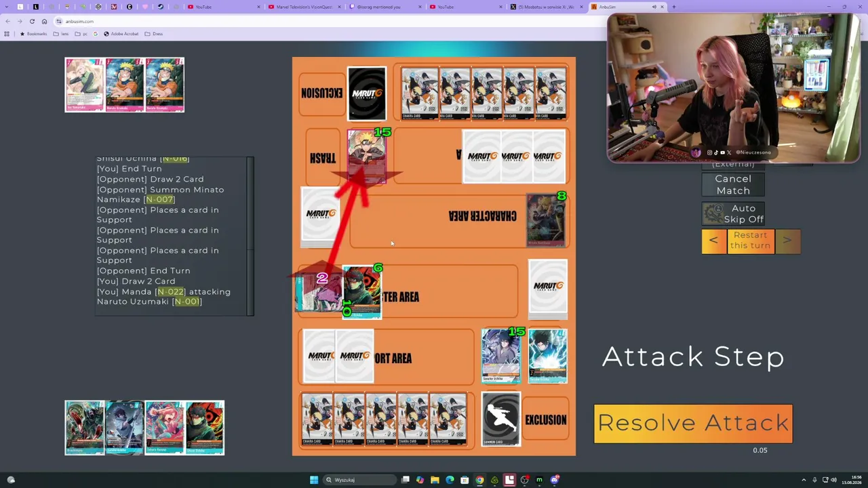Screen dimensions: 868x488
Task: Open the Adobe Acrobat bookmark
Action: point(121,34)
